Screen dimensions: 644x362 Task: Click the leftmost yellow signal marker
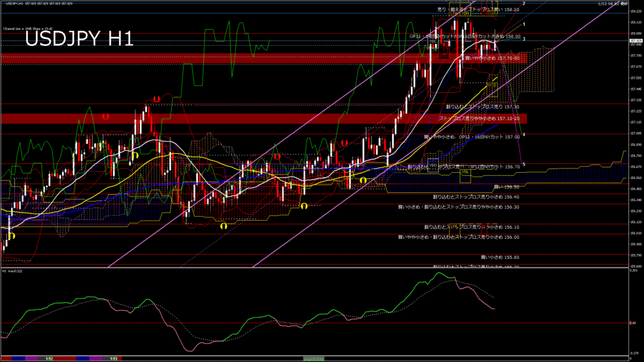click(x=11, y=236)
